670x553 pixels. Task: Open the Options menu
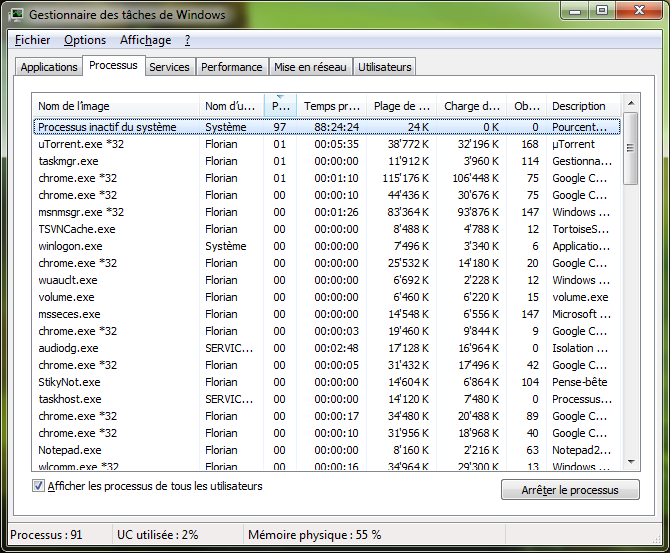point(85,40)
